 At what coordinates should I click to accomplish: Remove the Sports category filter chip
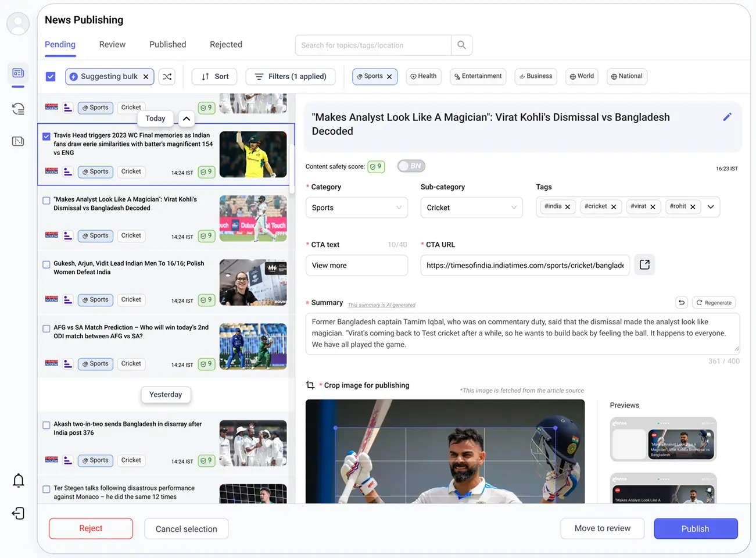tap(389, 77)
